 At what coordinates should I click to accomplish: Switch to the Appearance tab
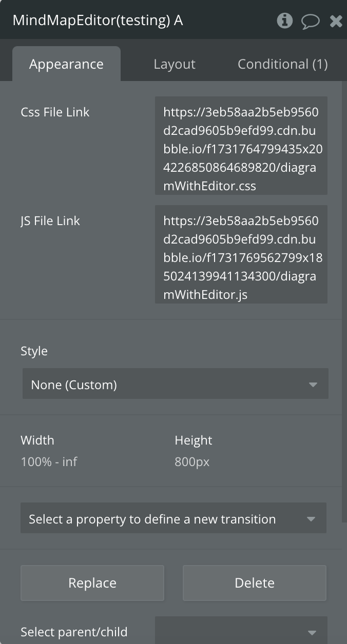tap(66, 64)
